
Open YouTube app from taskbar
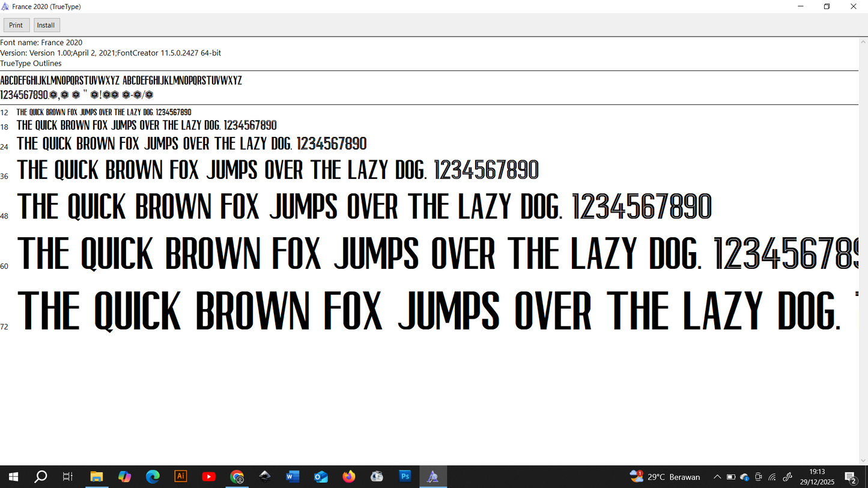(x=208, y=477)
